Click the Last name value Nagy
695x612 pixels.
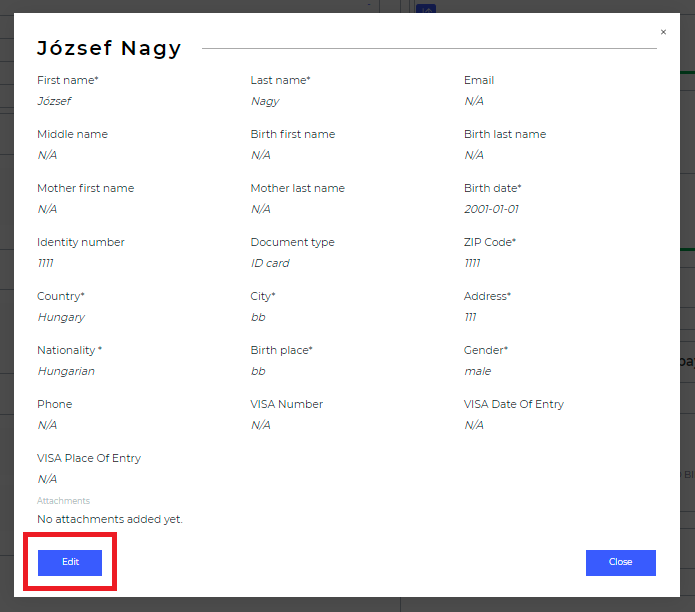pyautogui.click(x=264, y=101)
